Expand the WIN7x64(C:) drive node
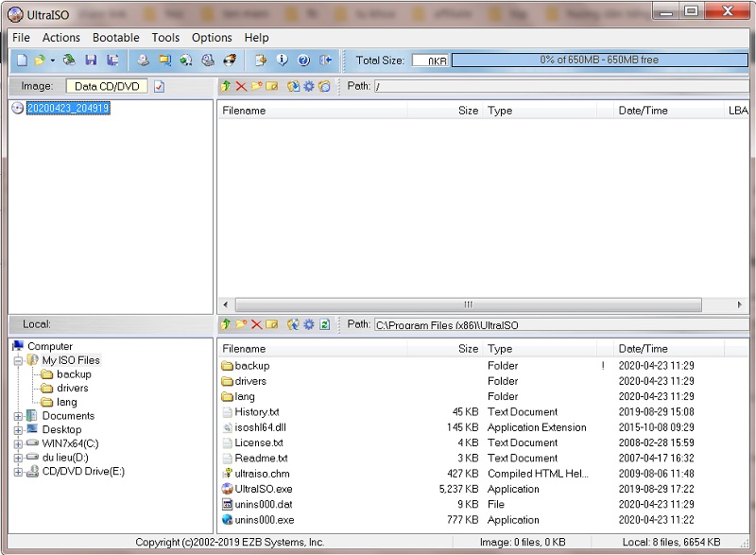Image resolution: width=756 pixels, height=555 pixels. 18,444
